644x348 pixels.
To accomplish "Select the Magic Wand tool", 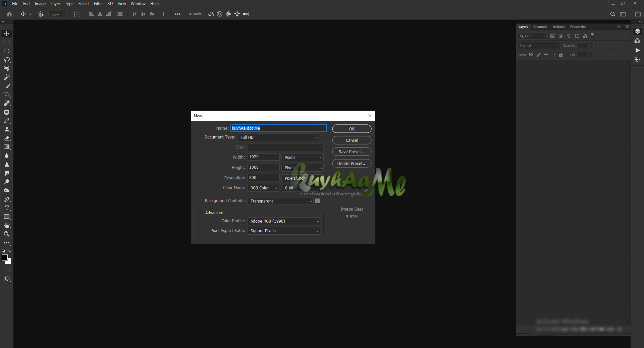I will [x=7, y=77].
